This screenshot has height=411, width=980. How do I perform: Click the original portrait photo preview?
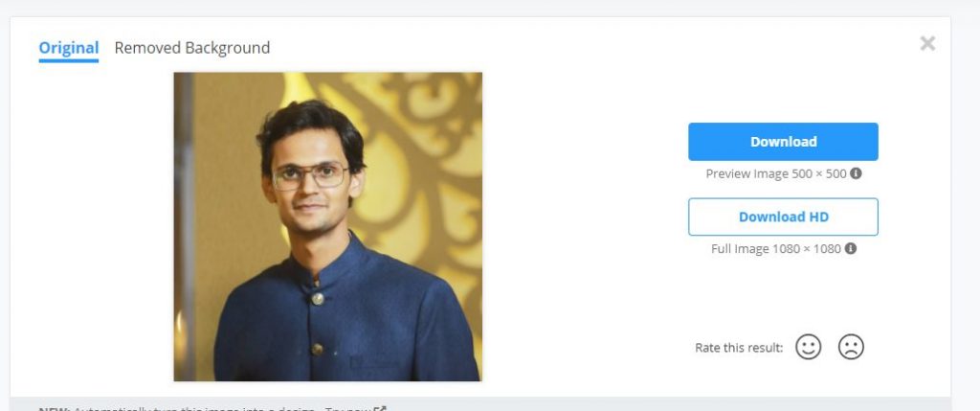coord(327,226)
